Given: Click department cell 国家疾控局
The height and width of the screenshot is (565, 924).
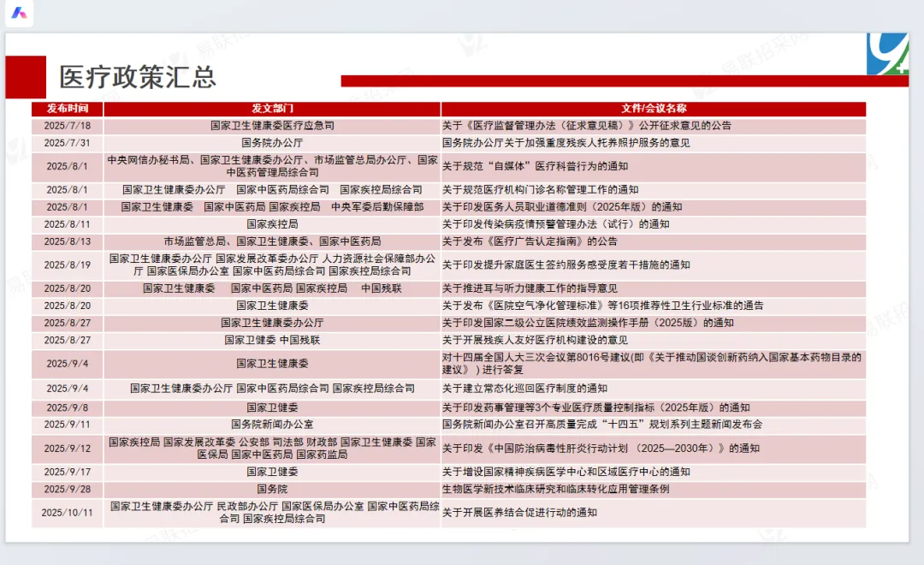Looking at the screenshot, I should coord(272,224).
